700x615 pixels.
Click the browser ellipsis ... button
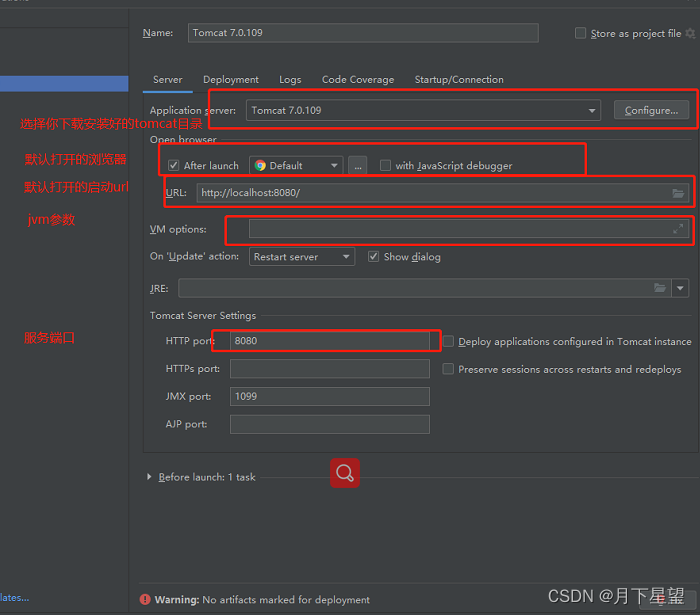(358, 166)
